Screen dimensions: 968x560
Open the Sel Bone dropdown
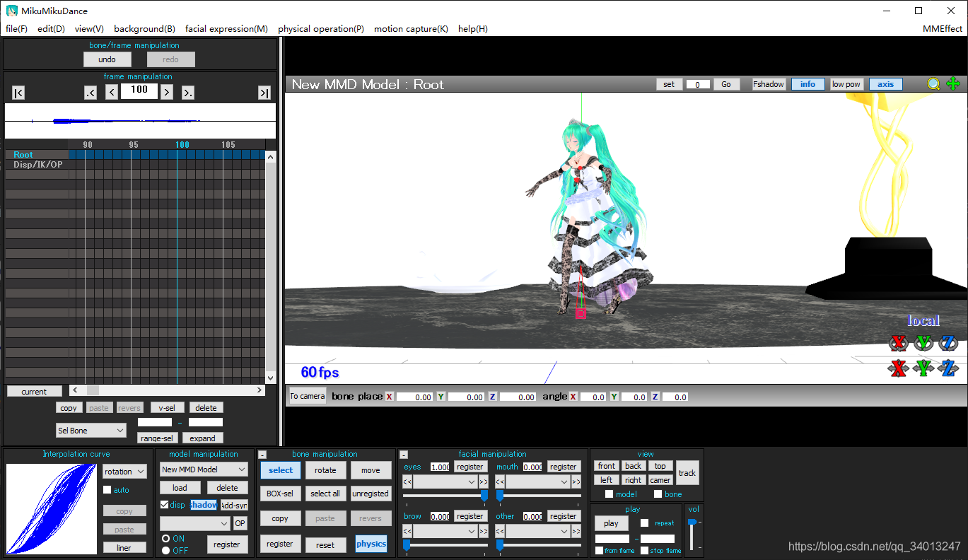pos(91,431)
